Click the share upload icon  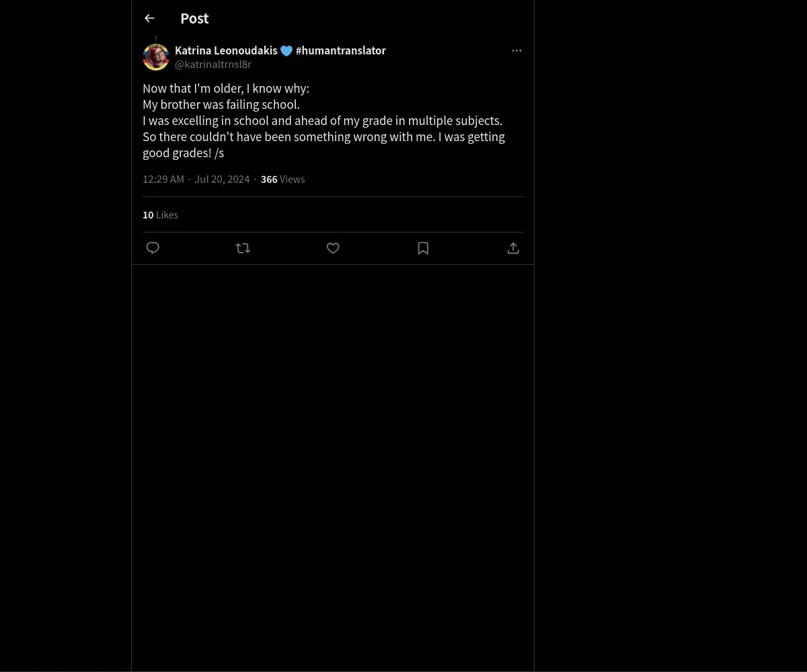coord(513,248)
